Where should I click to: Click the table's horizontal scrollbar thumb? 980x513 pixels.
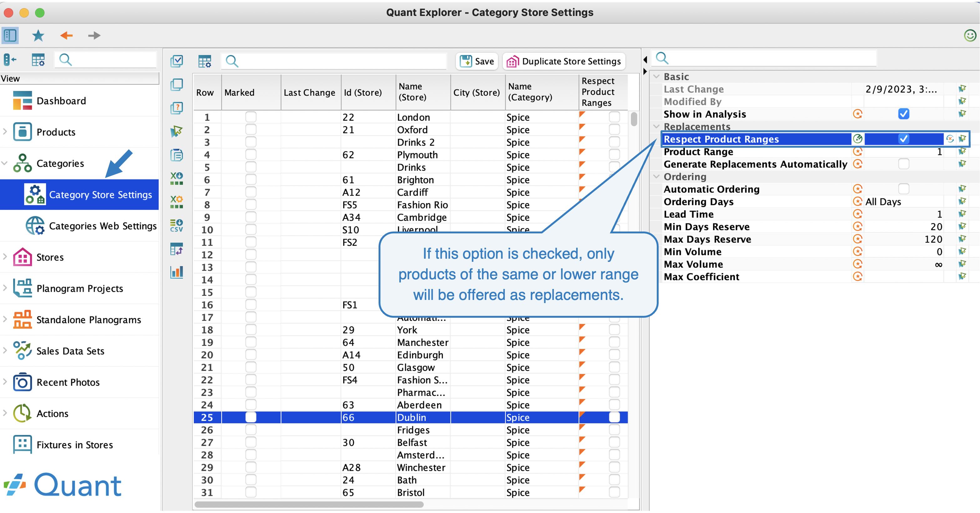coord(309,504)
